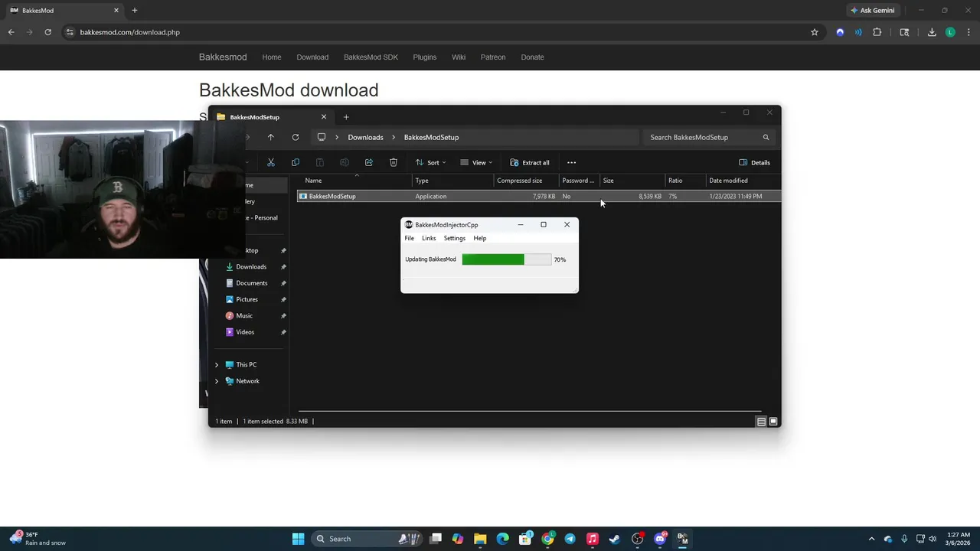Open Links menu in BakkesModInjectorCpp

tap(429, 238)
